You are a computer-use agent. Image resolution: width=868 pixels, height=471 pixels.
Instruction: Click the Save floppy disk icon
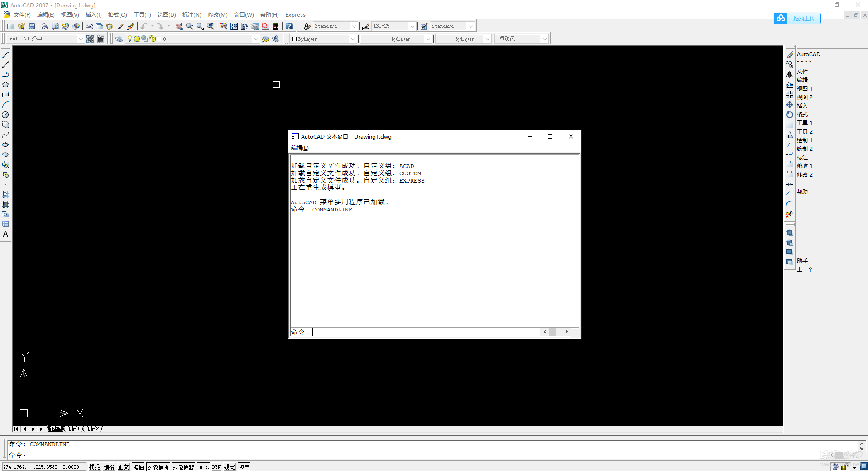click(x=32, y=26)
